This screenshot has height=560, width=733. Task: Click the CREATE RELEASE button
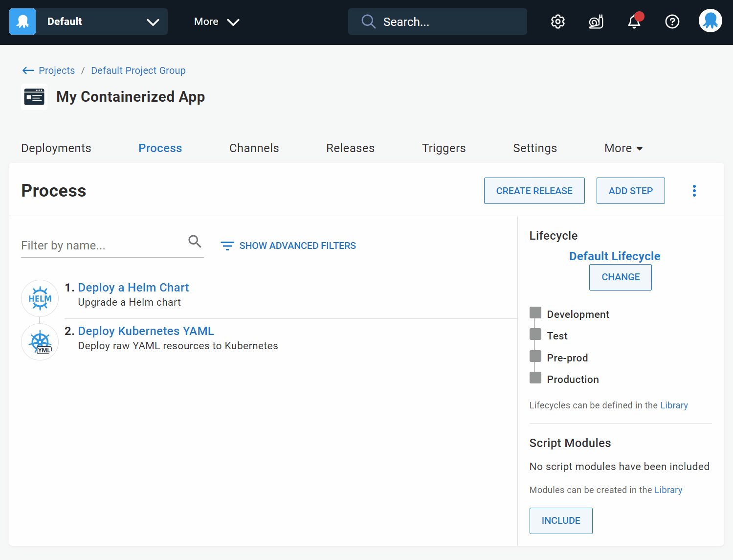534,191
